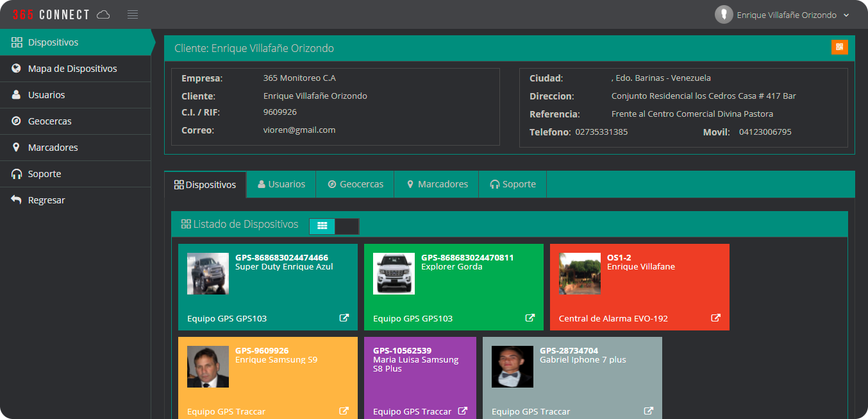
Task: Open external link on Gabriel Iphone 7 plus card
Action: tap(649, 411)
